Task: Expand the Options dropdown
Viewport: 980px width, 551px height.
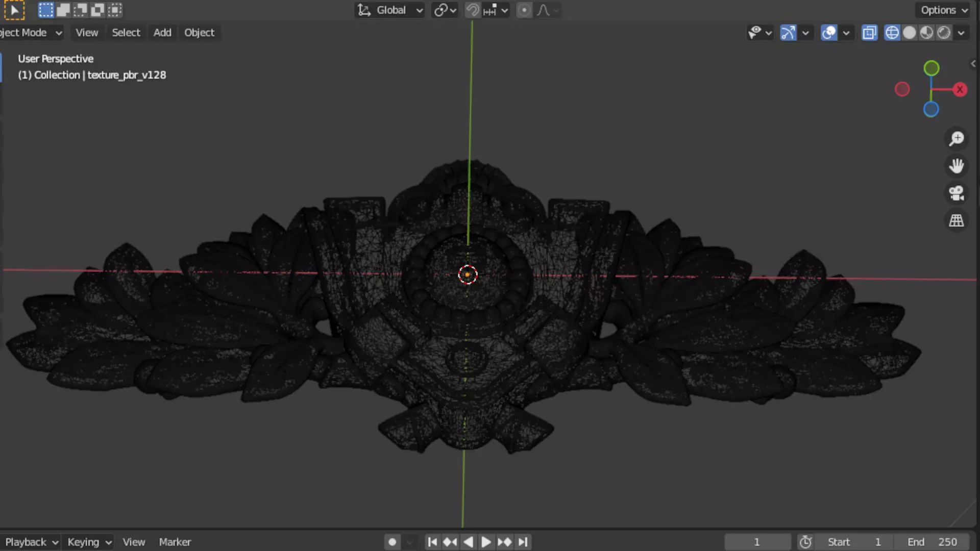Action: tap(944, 10)
